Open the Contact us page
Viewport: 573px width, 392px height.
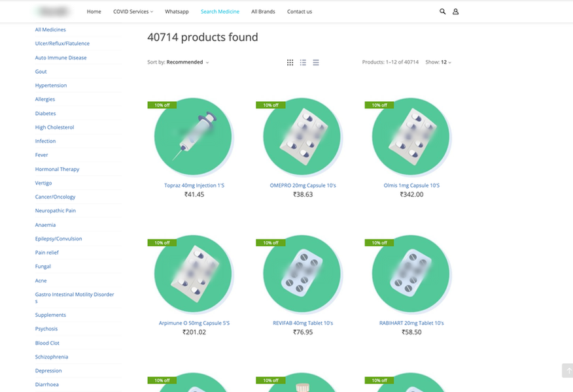click(x=300, y=12)
